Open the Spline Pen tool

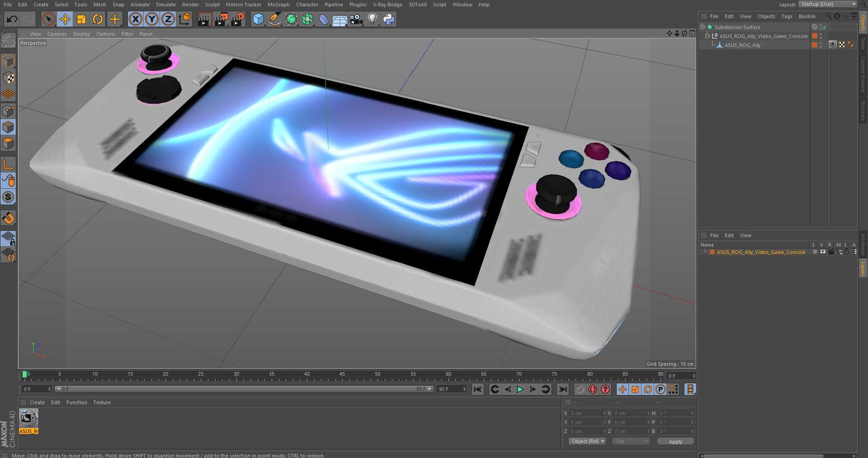(274, 19)
